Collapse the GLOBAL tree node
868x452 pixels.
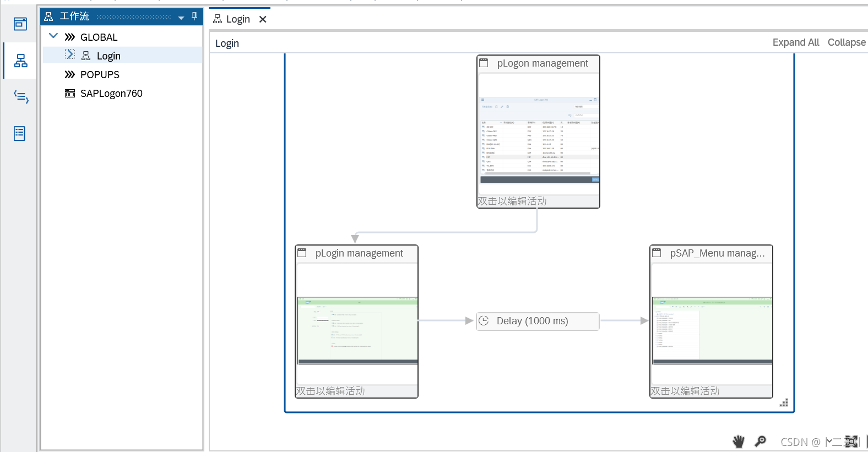click(x=53, y=36)
